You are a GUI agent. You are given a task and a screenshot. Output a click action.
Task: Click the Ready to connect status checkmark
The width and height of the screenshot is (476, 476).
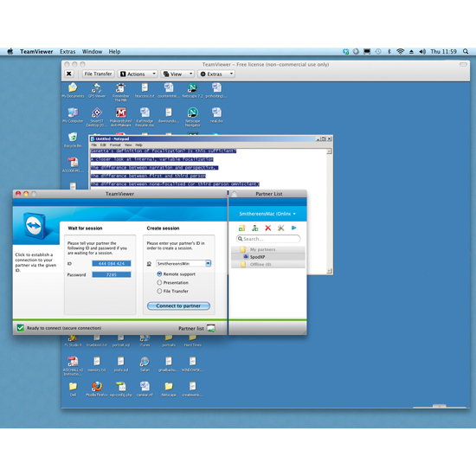(x=21, y=328)
